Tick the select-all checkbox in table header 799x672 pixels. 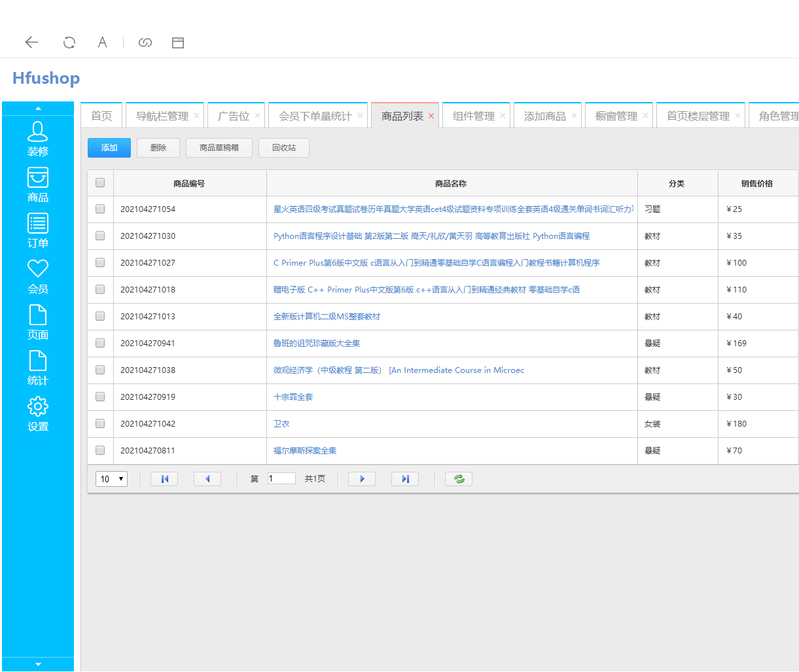click(x=100, y=183)
